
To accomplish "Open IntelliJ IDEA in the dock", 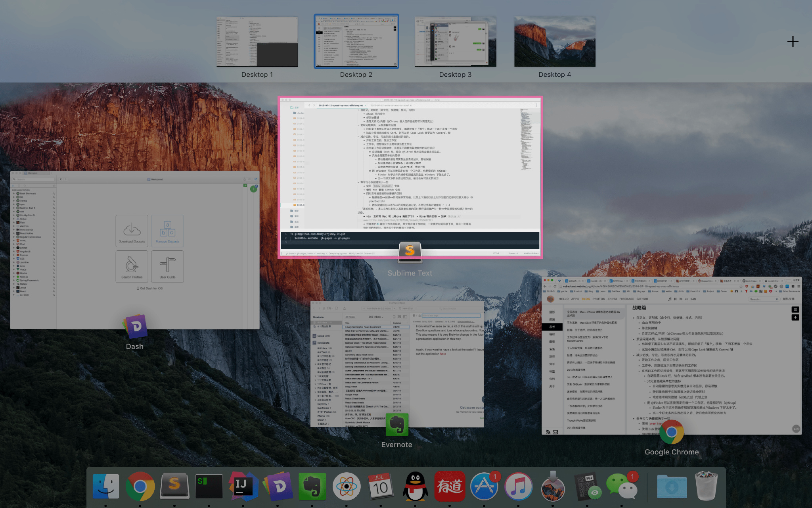I will coord(243,487).
